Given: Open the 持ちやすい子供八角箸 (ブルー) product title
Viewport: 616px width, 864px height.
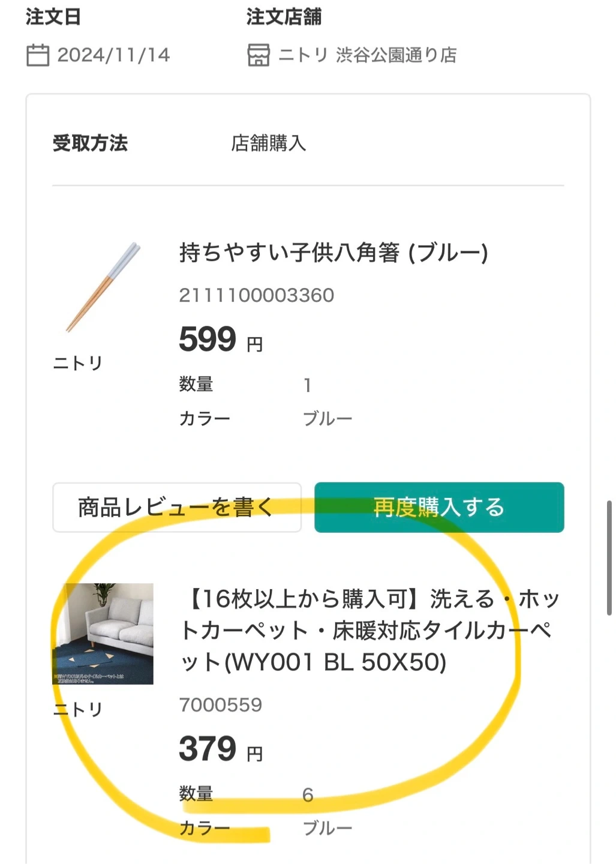Looking at the screenshot, I should point(333,253).
